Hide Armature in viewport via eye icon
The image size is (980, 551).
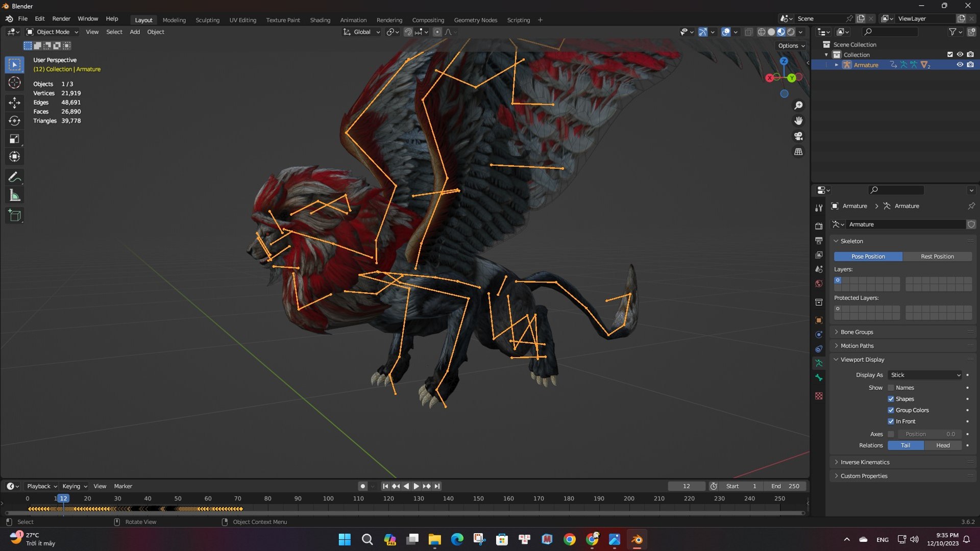click(960, 65)
